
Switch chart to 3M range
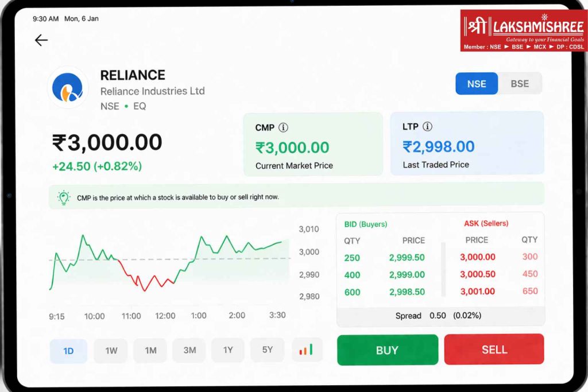point(189,351)
